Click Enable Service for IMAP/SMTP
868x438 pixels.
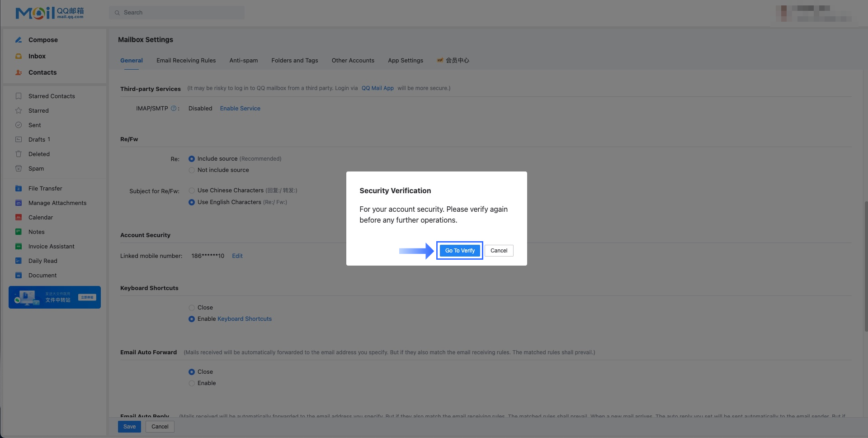(240, 108)
